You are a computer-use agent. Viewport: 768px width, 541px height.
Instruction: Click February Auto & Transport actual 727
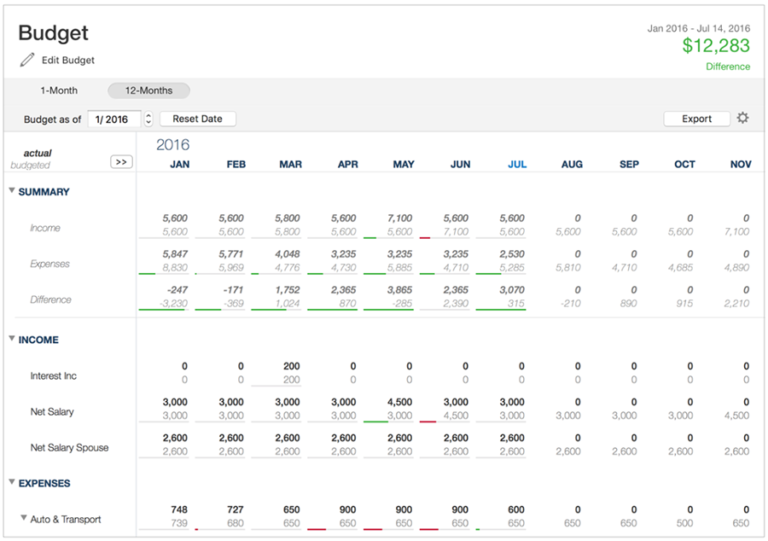tap(235, 510)
